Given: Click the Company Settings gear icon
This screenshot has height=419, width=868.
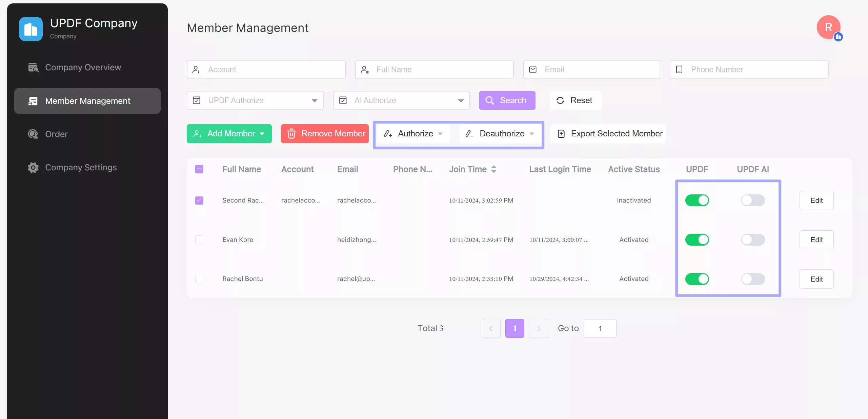Looking at the screenshot, I should (x=33, y=168).
